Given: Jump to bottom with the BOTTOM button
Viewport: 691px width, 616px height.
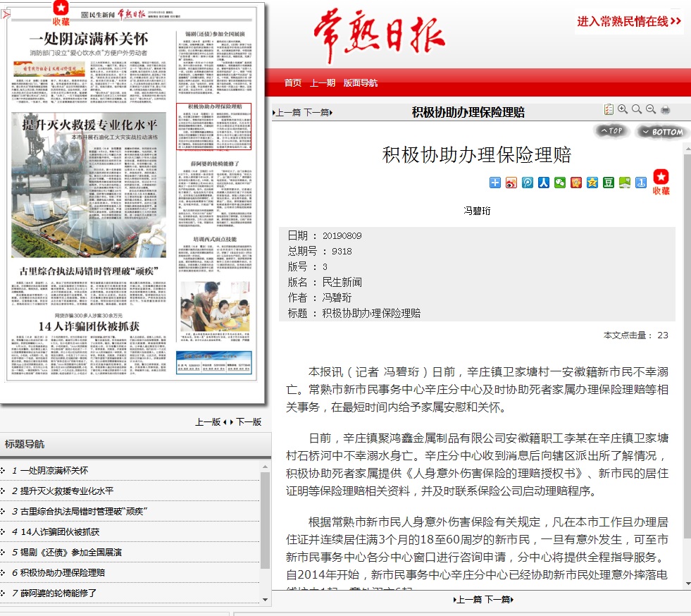Looking at the screenshot, I should (x=662, y=131).
